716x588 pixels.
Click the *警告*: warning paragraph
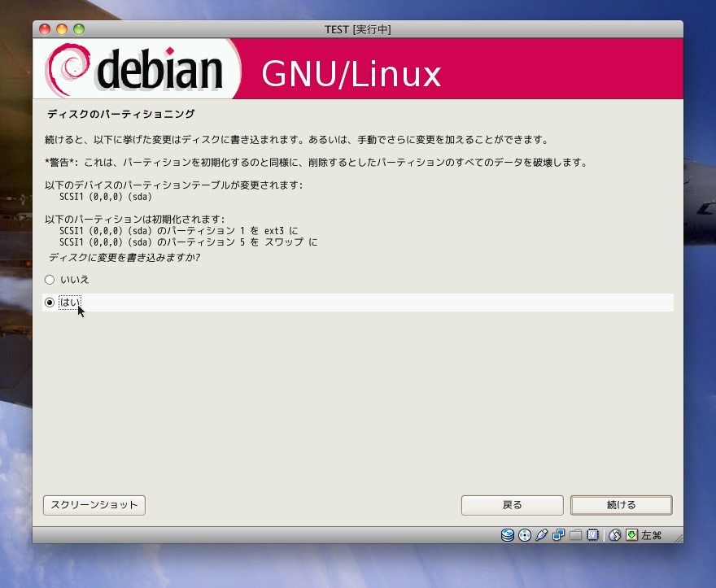tap(316, 163)
